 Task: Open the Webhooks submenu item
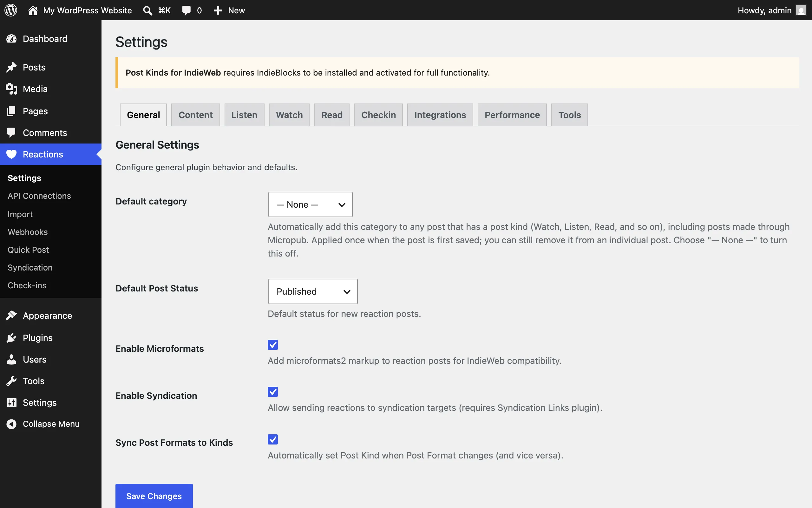(28, 232)
